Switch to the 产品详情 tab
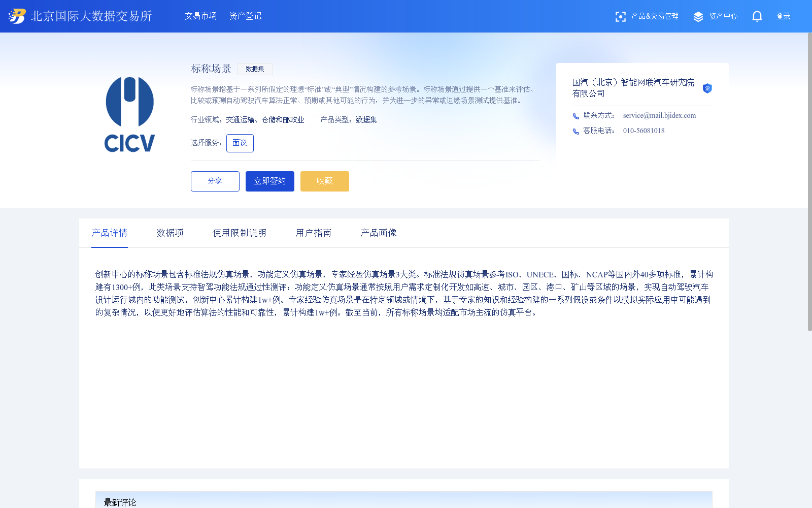The height and width of the screenshot is (508, 812). coord(110,233)
